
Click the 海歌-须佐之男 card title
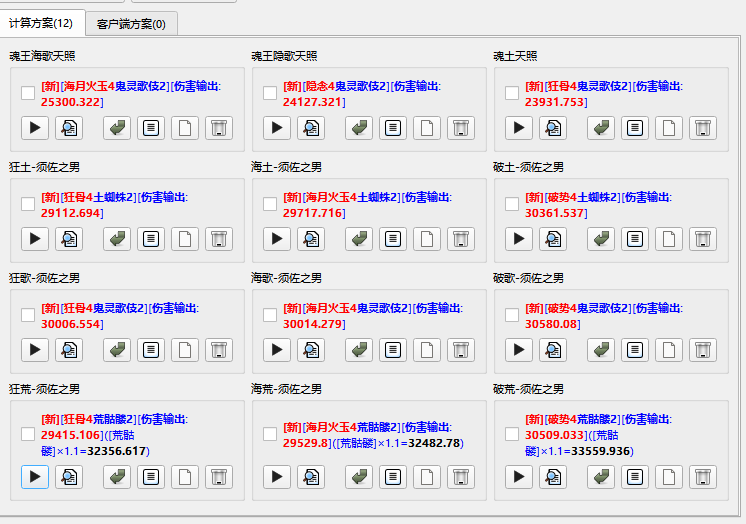286,278
